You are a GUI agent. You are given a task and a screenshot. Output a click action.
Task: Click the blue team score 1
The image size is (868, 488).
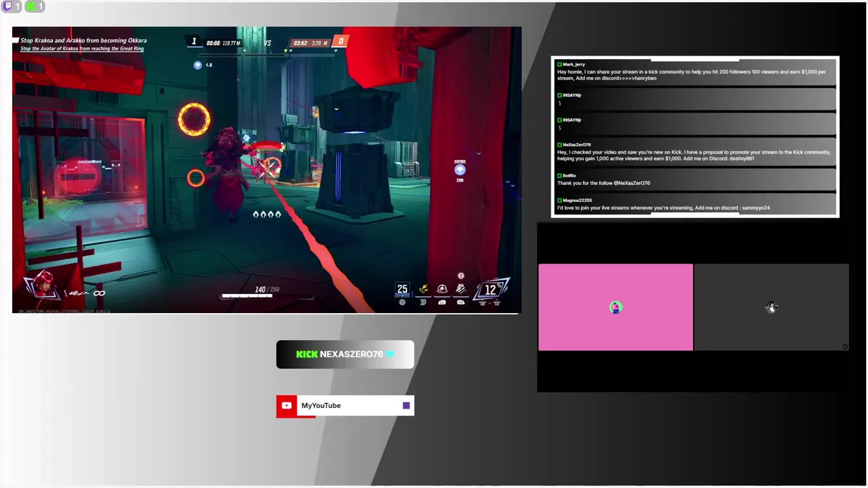click(194, 42)
